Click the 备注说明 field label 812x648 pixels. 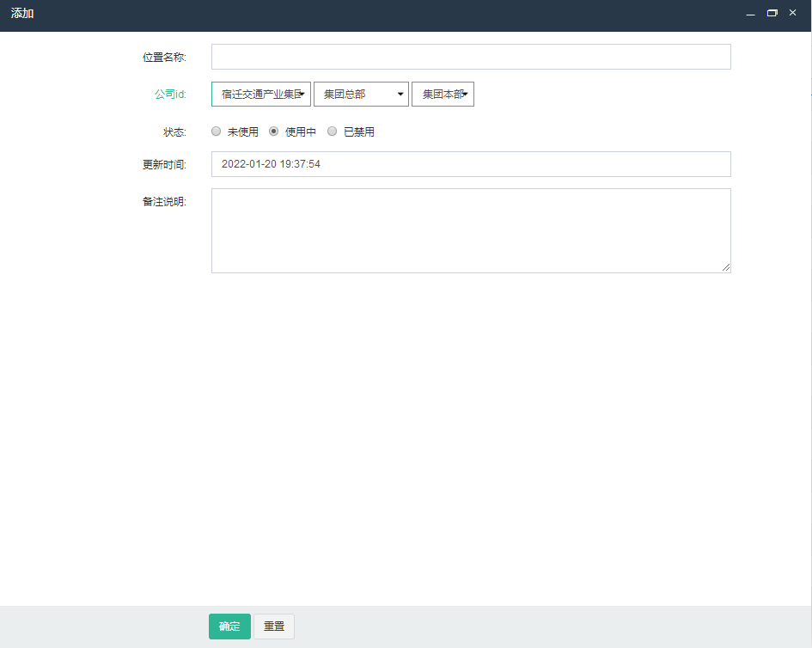[x=164, y=202]
